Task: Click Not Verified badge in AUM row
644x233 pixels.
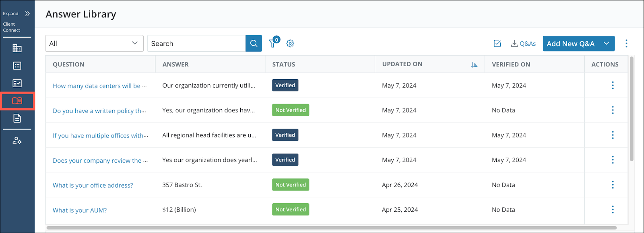Action: click(x=291, y=210)
